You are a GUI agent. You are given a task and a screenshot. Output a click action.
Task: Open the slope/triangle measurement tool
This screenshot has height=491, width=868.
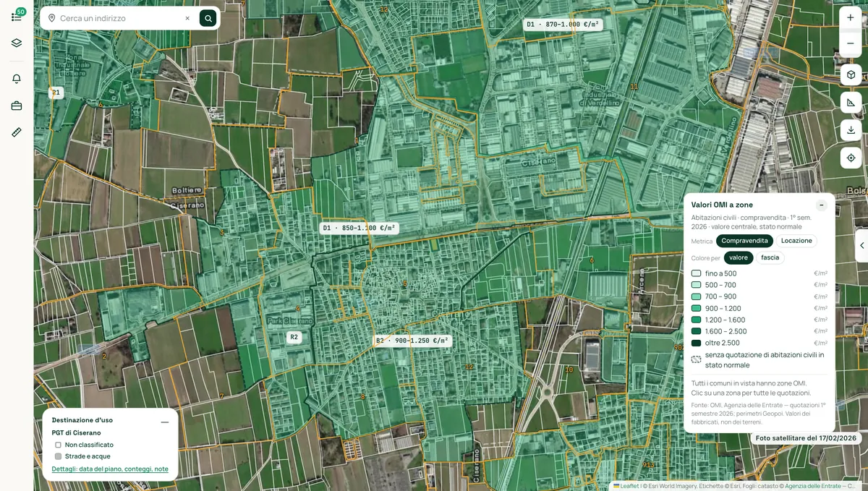[x=851, y=103]
